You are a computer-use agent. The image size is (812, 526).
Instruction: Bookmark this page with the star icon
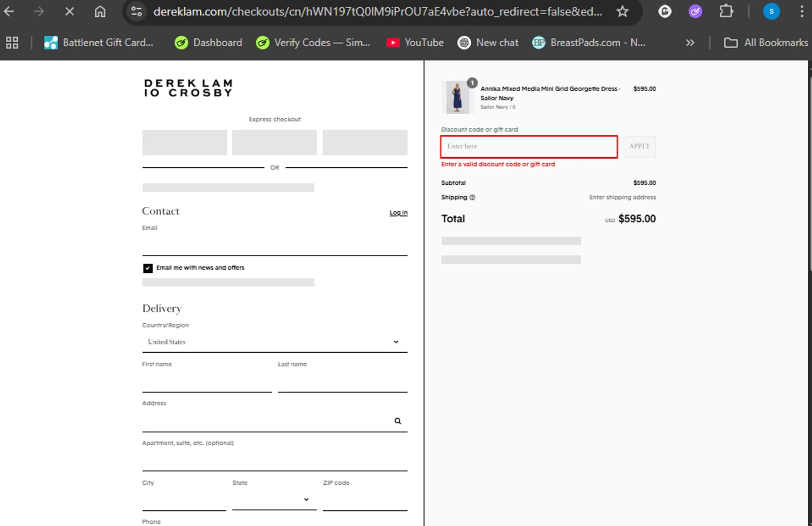coord(623,11)
